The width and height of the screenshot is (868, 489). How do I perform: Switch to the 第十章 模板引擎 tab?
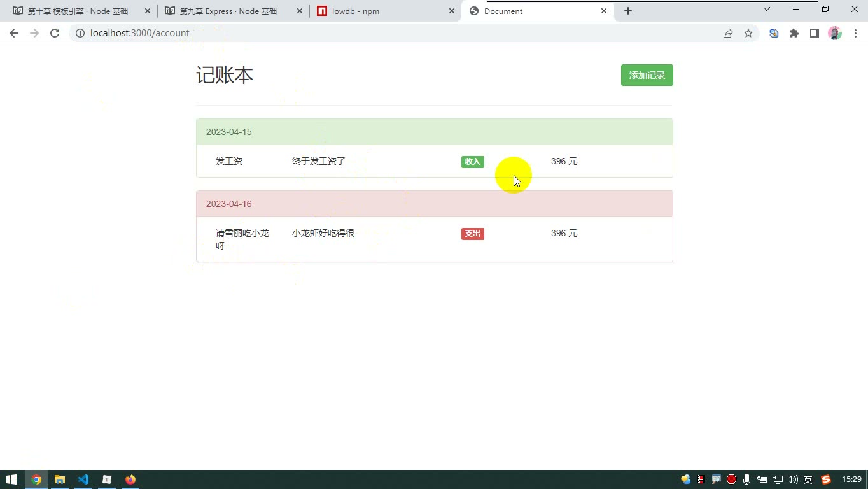coord(78,11)
